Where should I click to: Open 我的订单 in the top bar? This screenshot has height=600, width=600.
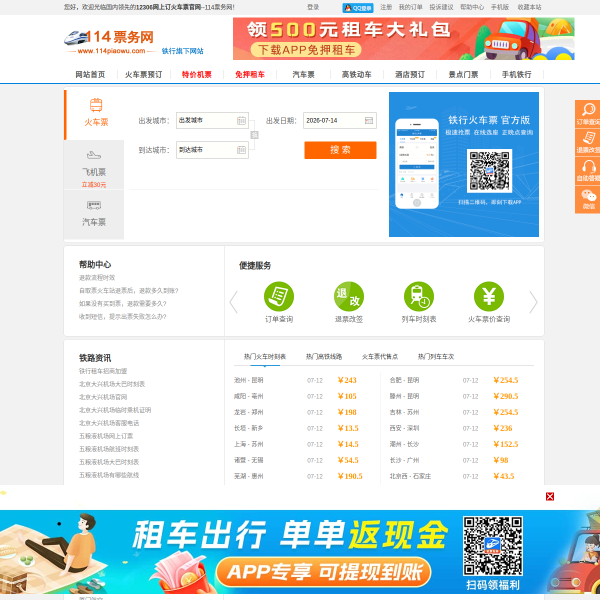(411, 7)
